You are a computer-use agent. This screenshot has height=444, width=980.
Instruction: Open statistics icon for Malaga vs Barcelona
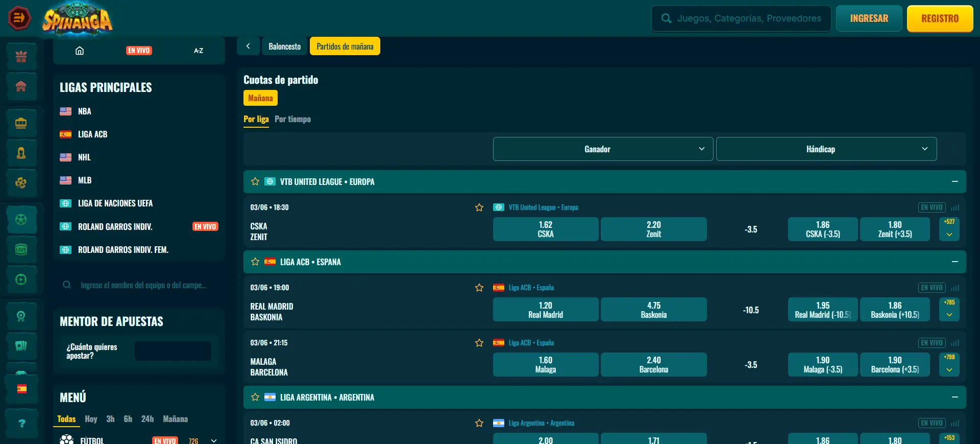point(955,343)
